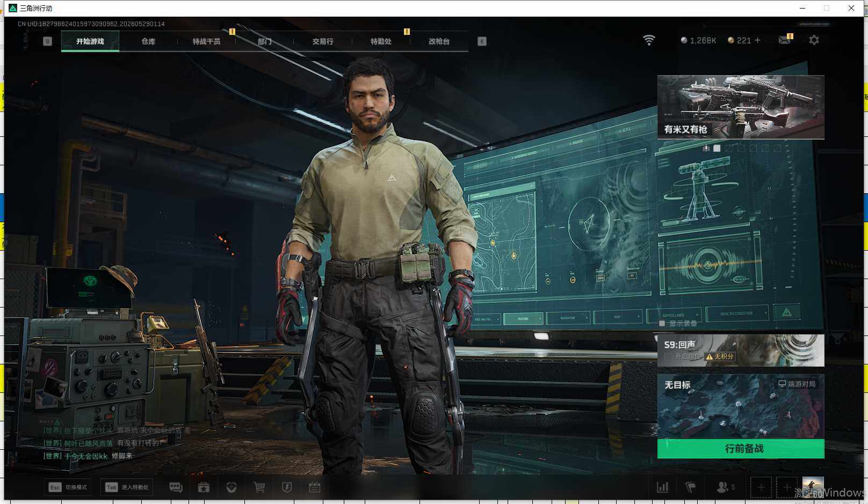Open the S9:回声 season card

tap(741, 350)
